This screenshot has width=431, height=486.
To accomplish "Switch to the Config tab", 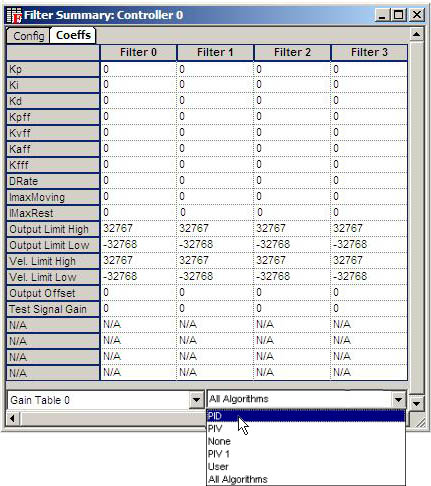I will pos(28,36).
